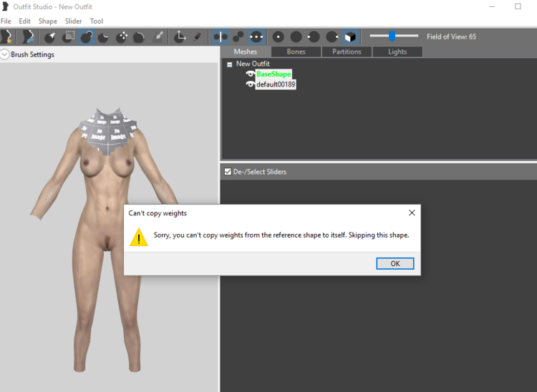Click the Field of View: 65 label

click(x=451, y=36)
